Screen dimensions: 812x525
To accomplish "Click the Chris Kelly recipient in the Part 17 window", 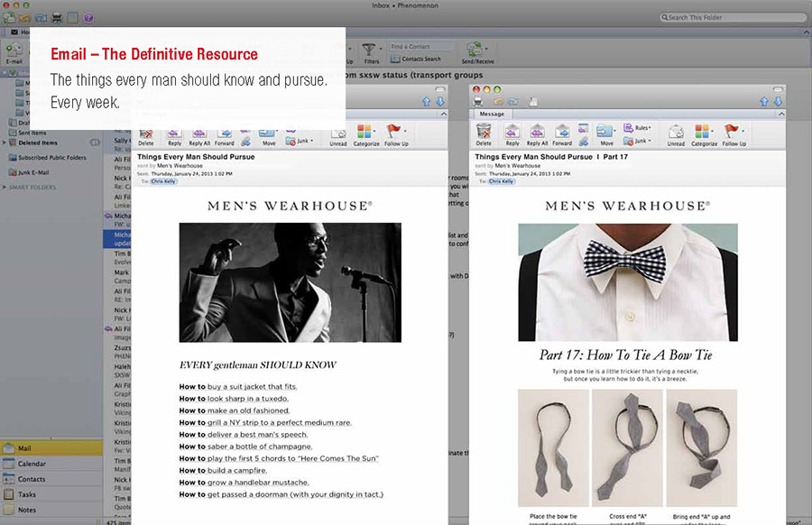I will click(x=502, y=181).
